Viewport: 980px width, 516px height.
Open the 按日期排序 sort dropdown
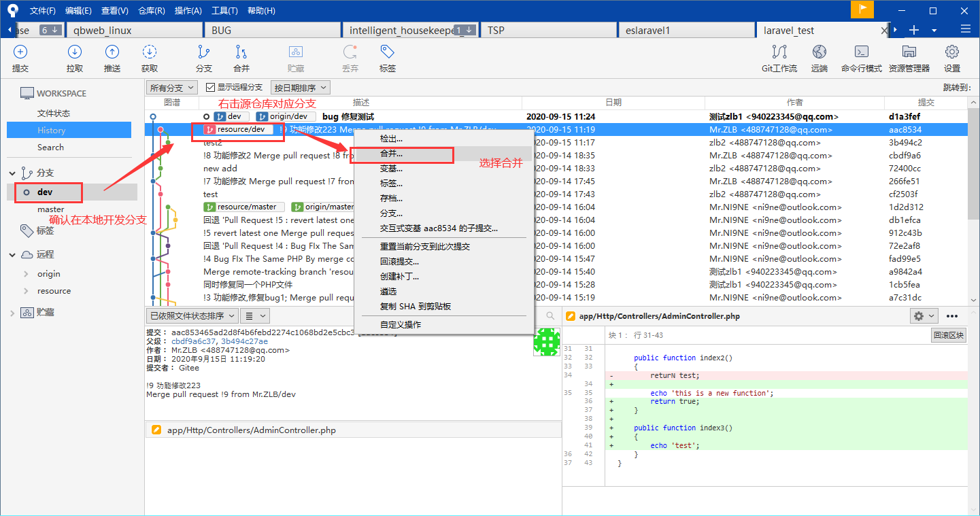300,88
